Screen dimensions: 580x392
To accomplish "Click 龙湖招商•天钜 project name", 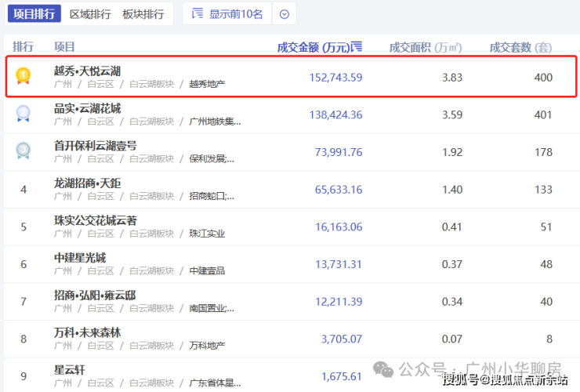I will point(87,183).
